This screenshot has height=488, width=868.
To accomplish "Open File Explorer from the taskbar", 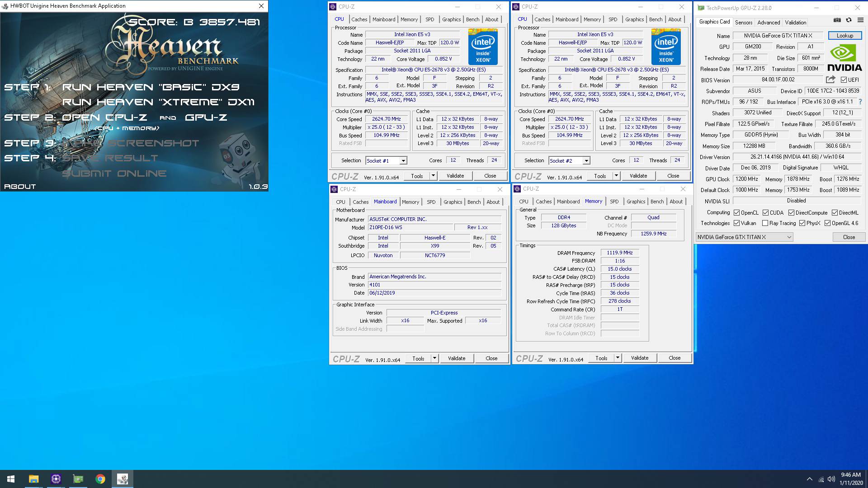I will 33,479.
